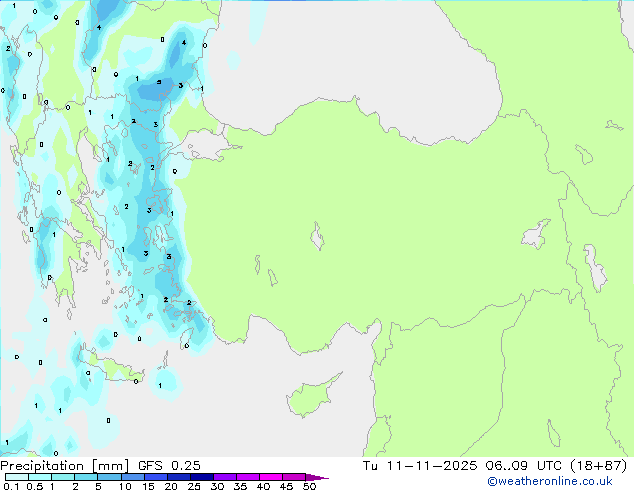Click the "06..09 UTC" time text
Screen dimensions: 634x490
pos(524,466)
